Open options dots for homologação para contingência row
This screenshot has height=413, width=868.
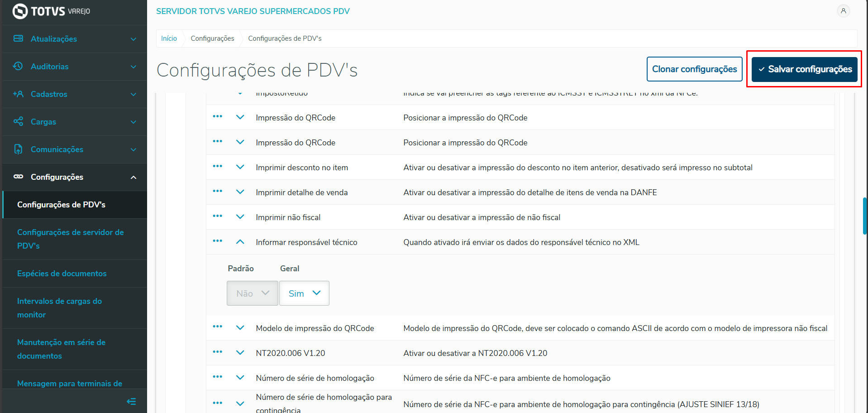coord(218,403)
